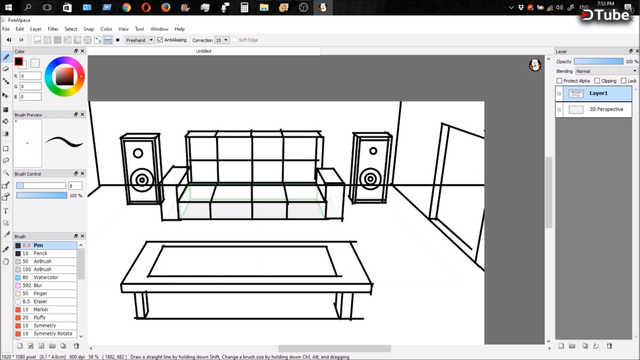Viewport: 640px width, 360px height.
Task: Open the Layer menu
Action: coord(36,29)
